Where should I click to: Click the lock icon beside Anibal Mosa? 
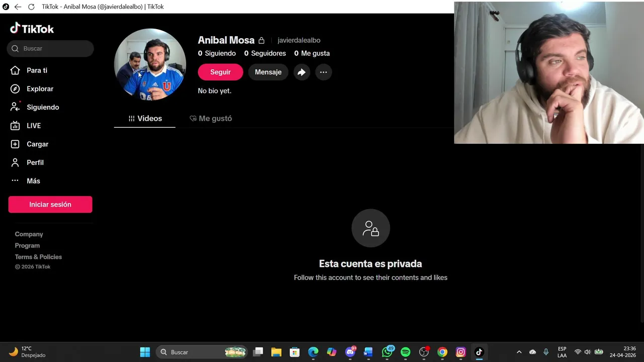point(261,40)
